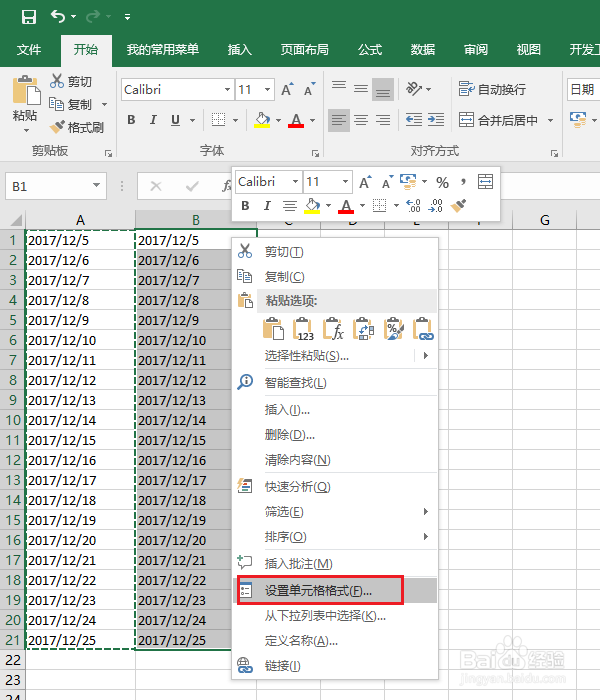600x700 pixels.
Task: Click paste transpose icon
Action: [363, 329]
